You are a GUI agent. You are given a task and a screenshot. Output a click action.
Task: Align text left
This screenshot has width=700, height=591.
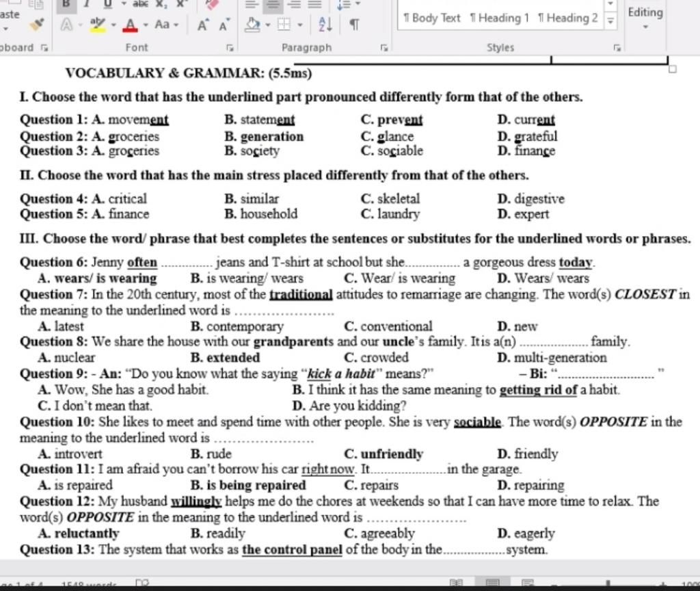(252, 4)
